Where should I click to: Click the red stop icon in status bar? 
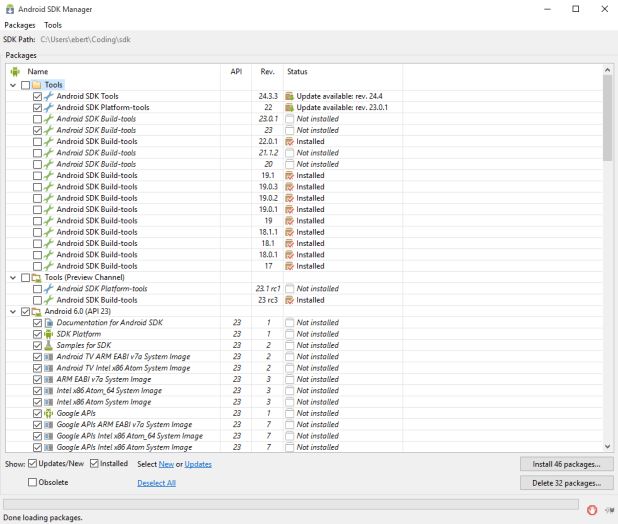click(592, 510)
